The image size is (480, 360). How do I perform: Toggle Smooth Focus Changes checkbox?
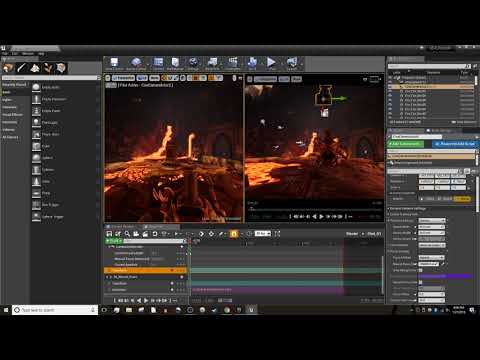coord(421,282)
